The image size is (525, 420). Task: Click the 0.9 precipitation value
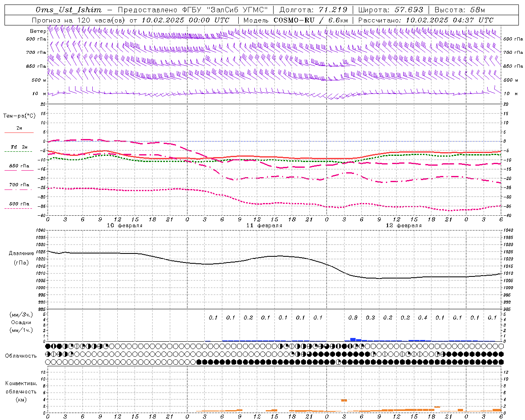coord(353,317)
